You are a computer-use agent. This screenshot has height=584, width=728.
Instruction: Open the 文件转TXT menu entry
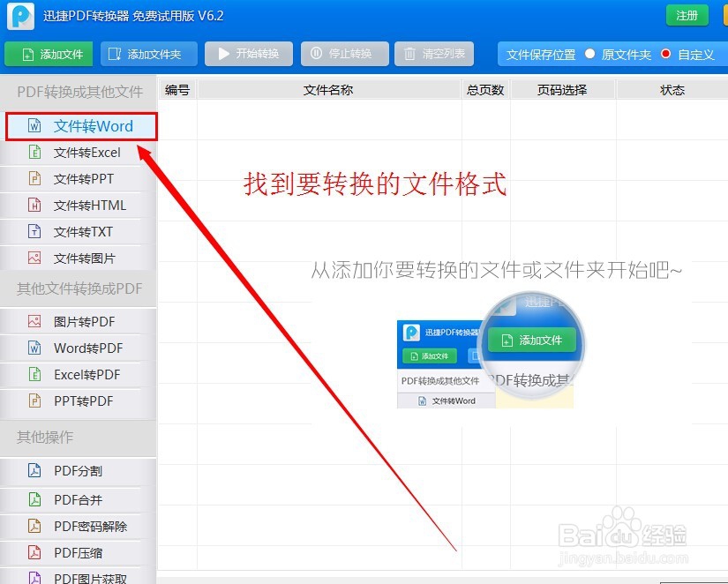(x=78, y=232)
